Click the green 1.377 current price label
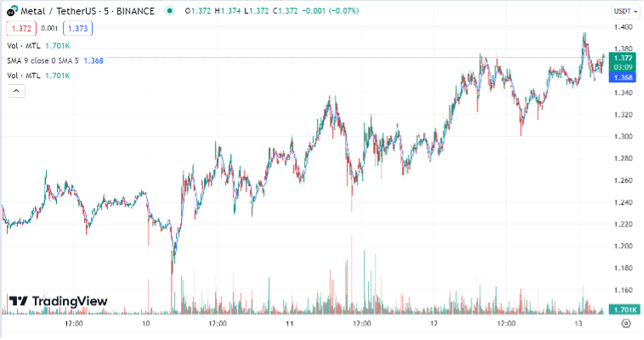Image resolution: width=644 pixels, height=340 pixels. [x=624, y=58]
